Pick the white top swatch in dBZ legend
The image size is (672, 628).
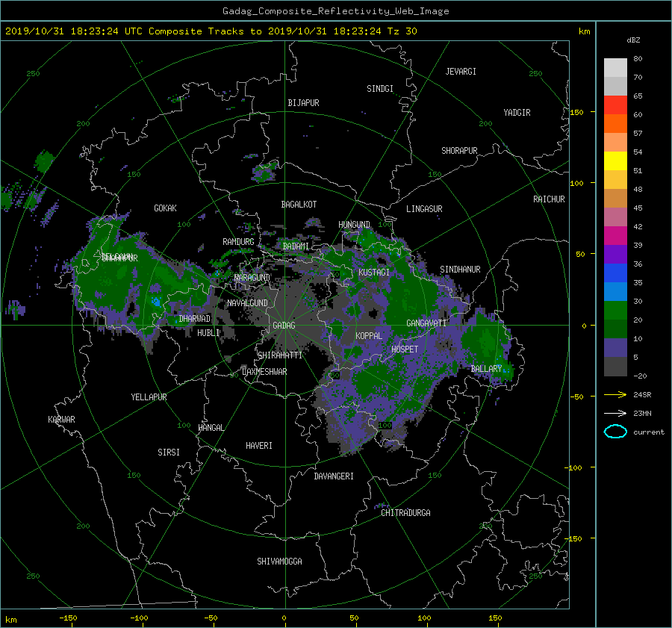[615, 67]
